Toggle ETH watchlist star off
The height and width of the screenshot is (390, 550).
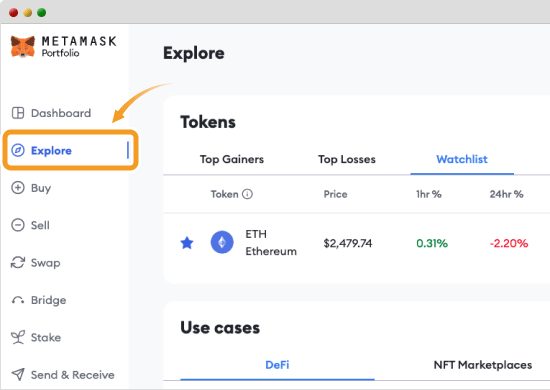point(187,243)
